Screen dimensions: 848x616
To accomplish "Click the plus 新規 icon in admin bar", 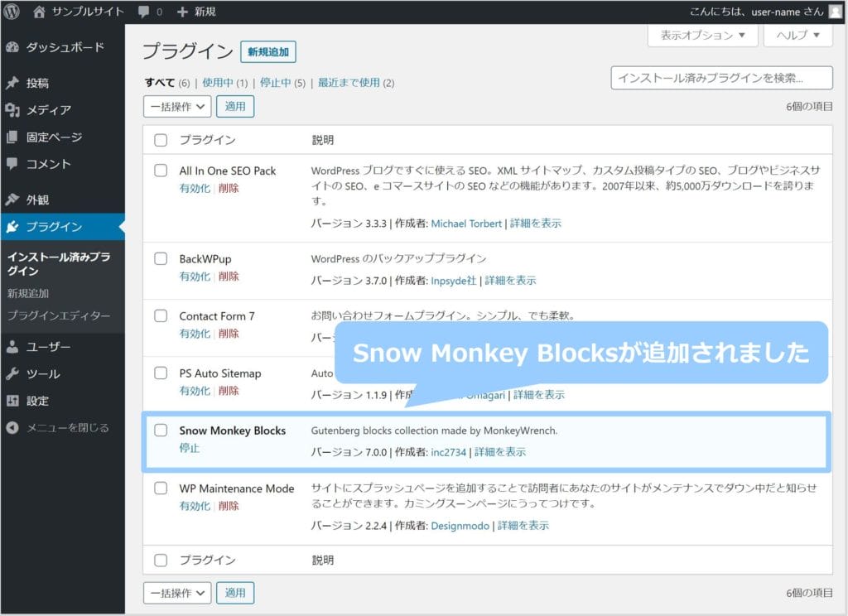I will pos(183,12).
